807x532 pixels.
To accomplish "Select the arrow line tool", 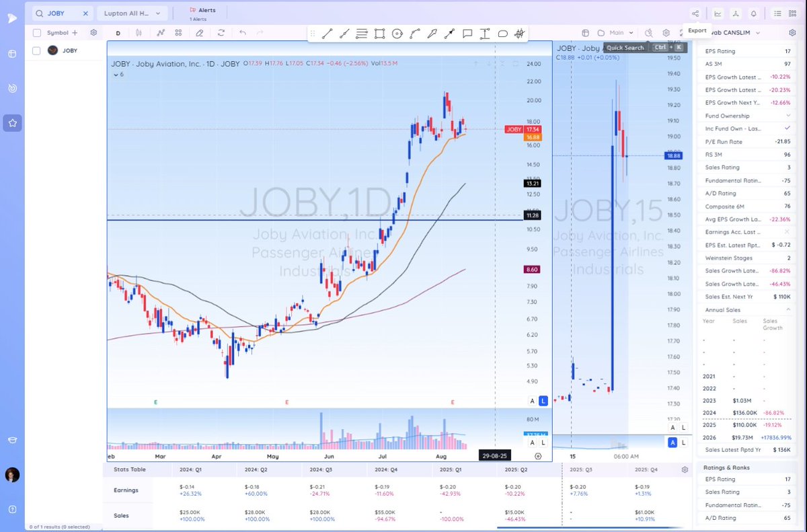I will click(450, 33).
